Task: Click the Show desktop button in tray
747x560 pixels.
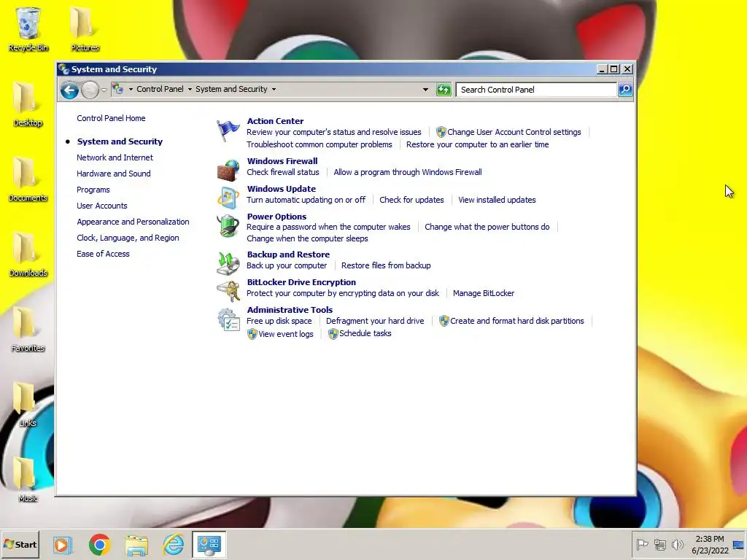Action: tap(739, 545)
